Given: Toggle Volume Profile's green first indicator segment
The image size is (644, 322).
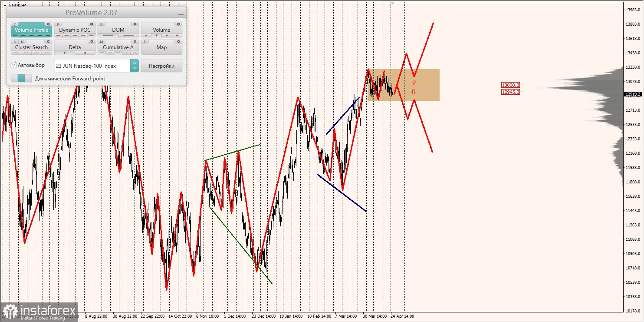Looking at the screenshot, I should [15, 35].
